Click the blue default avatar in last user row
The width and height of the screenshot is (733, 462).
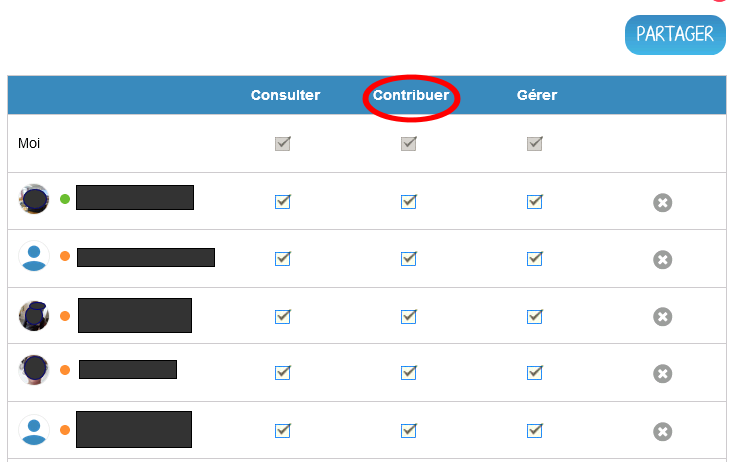34,430
